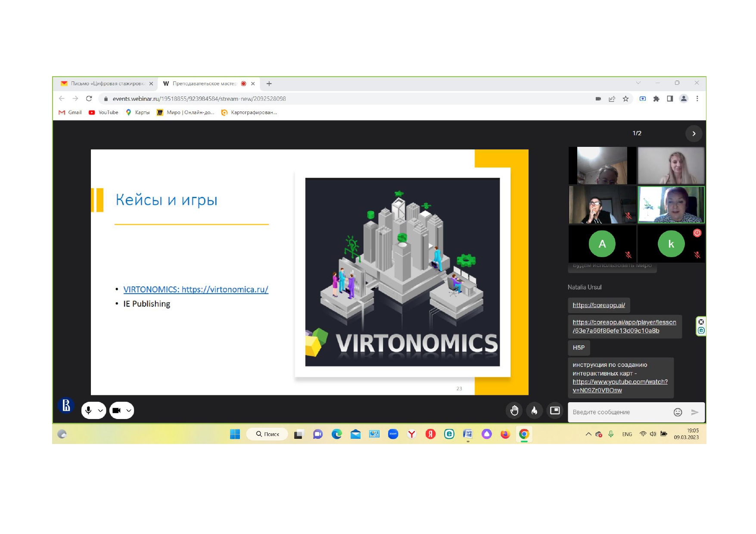
Task: Open Windows Start menu from taskbar
Action: point(235,434)
